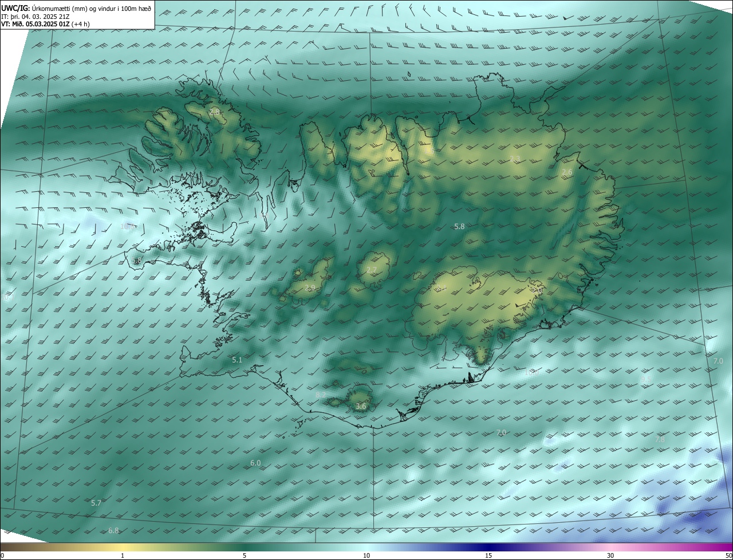The height and width of the screenshot is (560, 733).
Task: Select tick label 15 on the colour scale
Action: pos(488,555)
